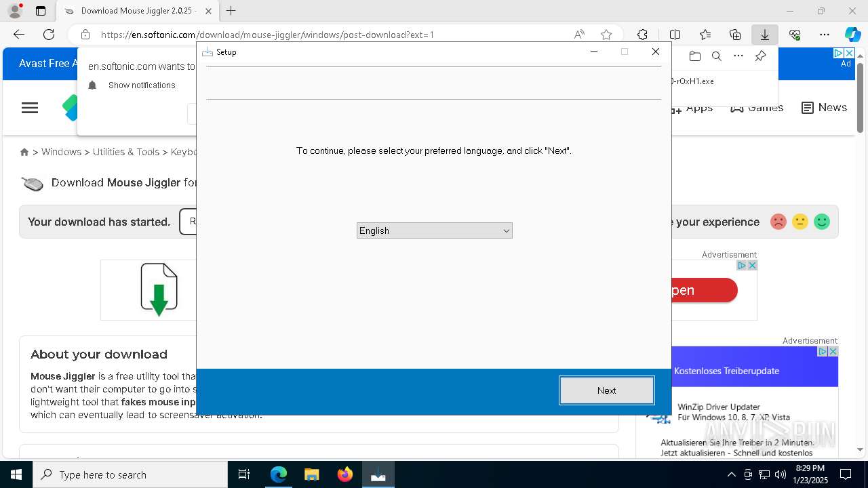The height and width of the screenshot is (488, 868).
Task: Open Edge profile avatar menu
Action: click(14, 11)
